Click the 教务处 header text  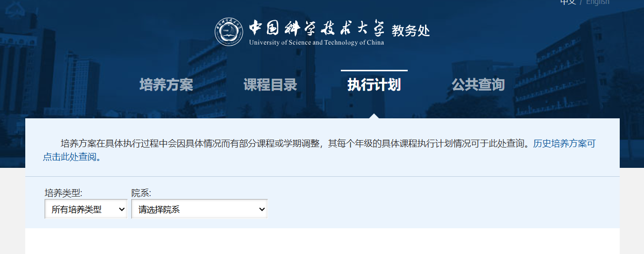pos(411,30)
